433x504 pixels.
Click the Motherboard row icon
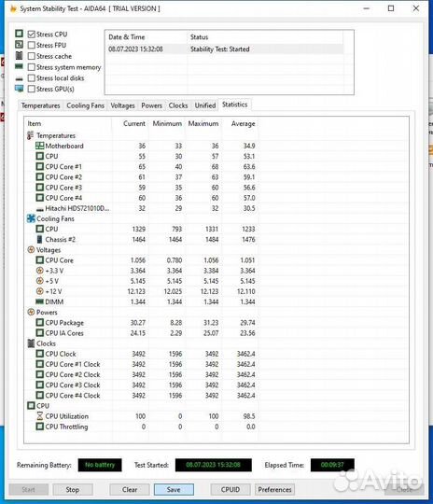39,146
